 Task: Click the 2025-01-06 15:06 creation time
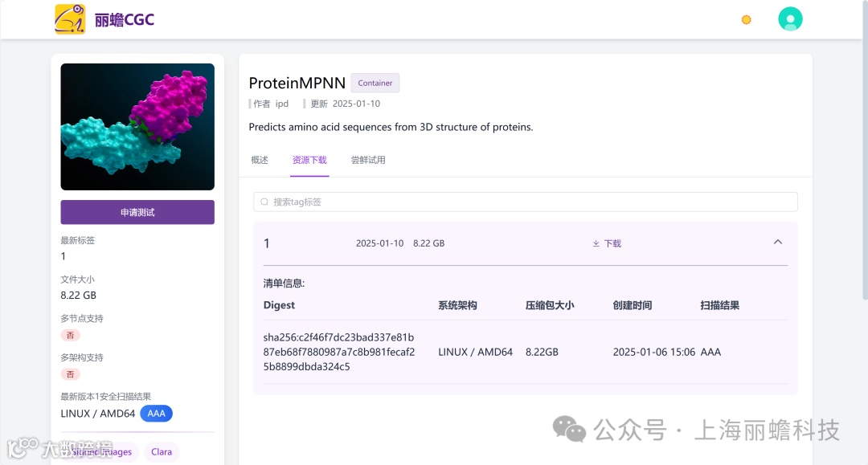[x=653, y=352]
